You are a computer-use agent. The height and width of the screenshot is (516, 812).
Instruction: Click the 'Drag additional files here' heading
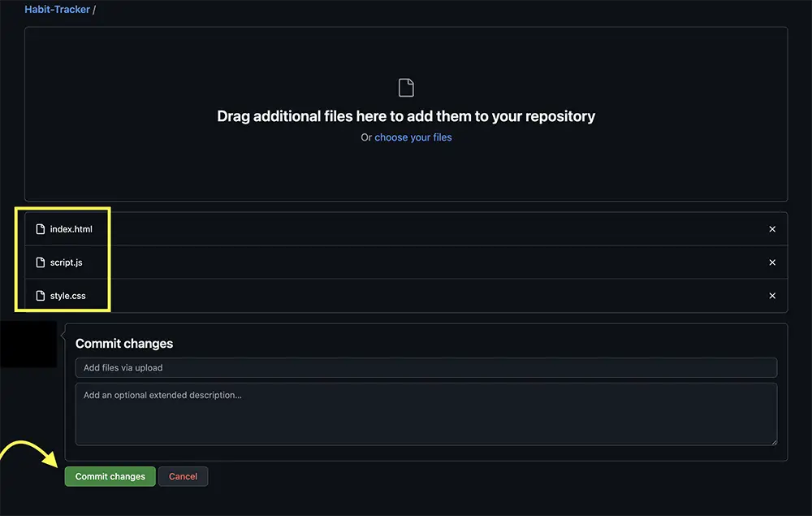coord(406,116)
